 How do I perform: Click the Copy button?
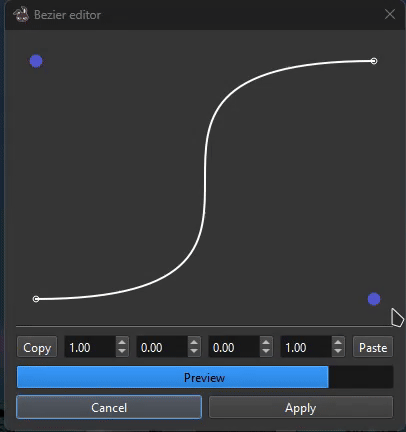click(37, 347)
